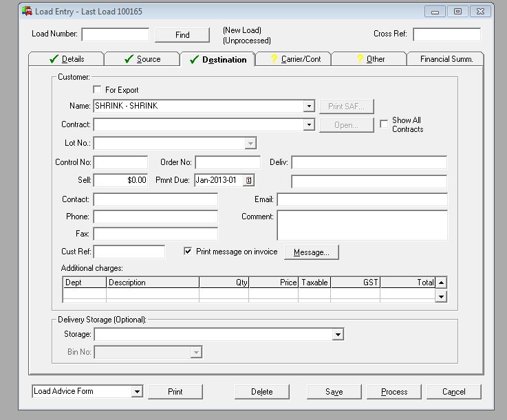
Task: Click the Fax field
Action: pos(155,234)
